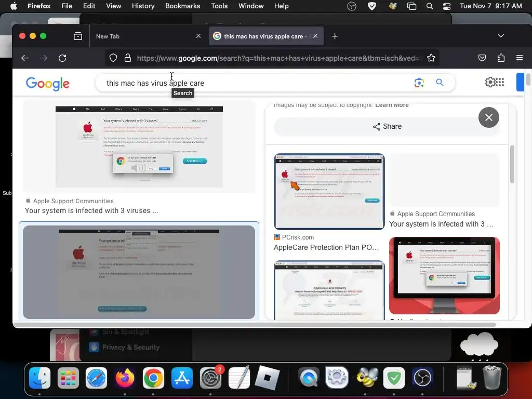Open Roblox from the Dock
This screenshot has height=399, width=532.
pos(268,378)
